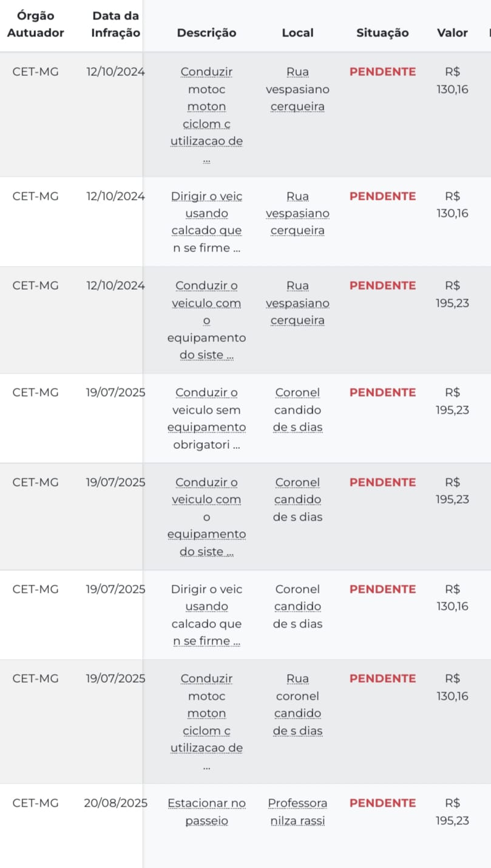Open the Conduzir o veiculo sem equipamento description
This screenshot has height=868, width=491.
coord(206,419)
